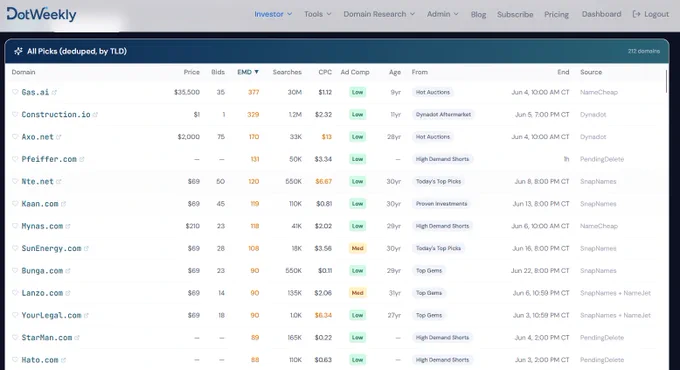Click heart icon next to StarMan.com

tap(15, 337)
